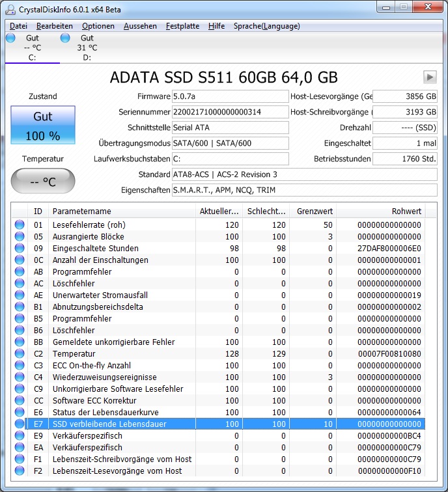Click the Drehzahl value ---- (SSD)
Screen dimensions: 448x492
click(x=404, y=128)
